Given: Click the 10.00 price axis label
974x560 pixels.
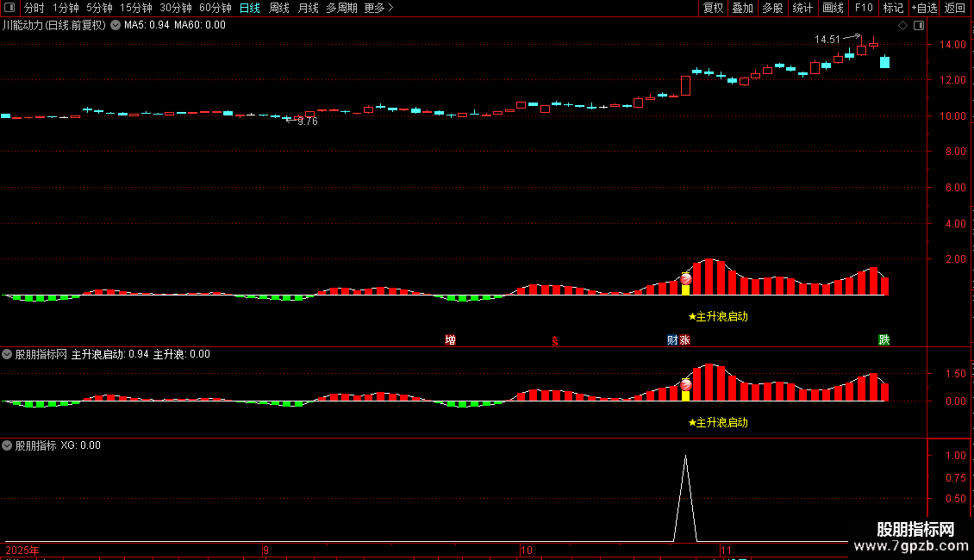Looking at the screenshot, I should 952,116.
